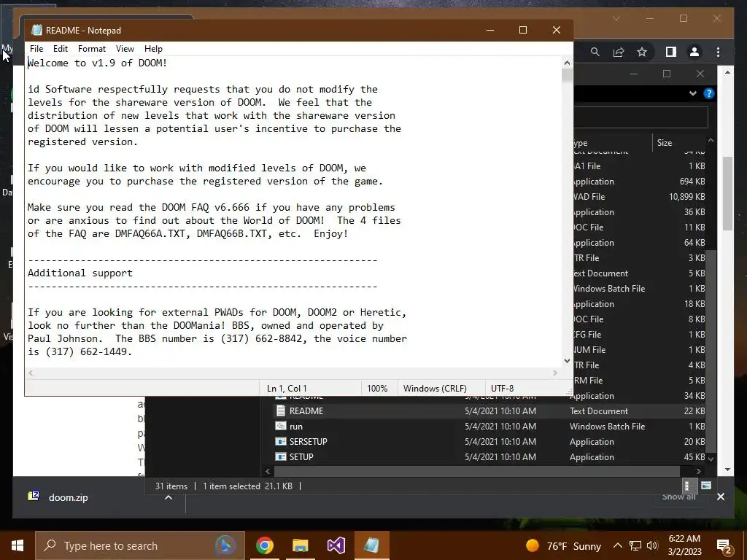Bookmark this page with the star icon
Viewport: 747px width, 560px height.
642,52
